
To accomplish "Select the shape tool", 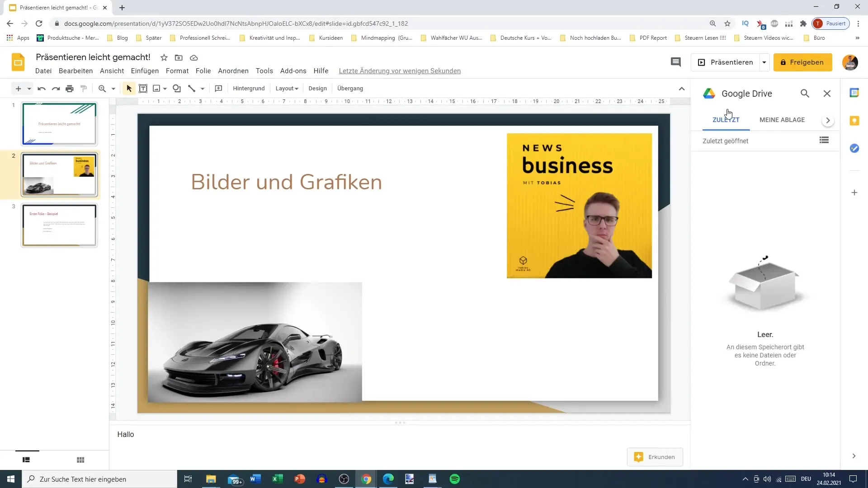I will click(x=177, y=89).
